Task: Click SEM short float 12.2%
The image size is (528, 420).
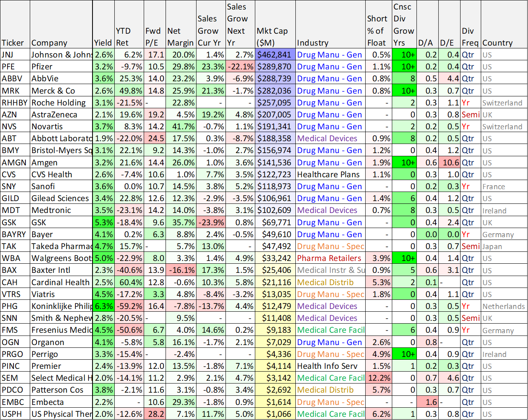Action: [379, 378]
